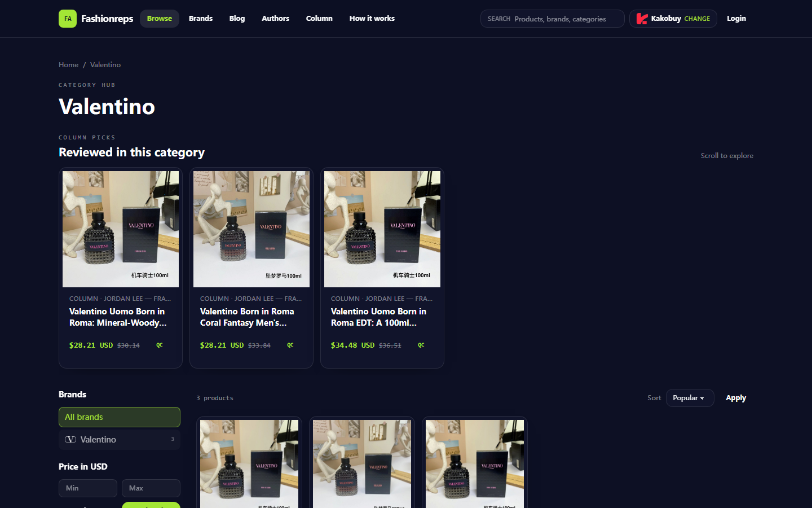Viewport: 812px width, 508px height.
Task: Click 'Scroll to explore' text
Action: (727, 156)
